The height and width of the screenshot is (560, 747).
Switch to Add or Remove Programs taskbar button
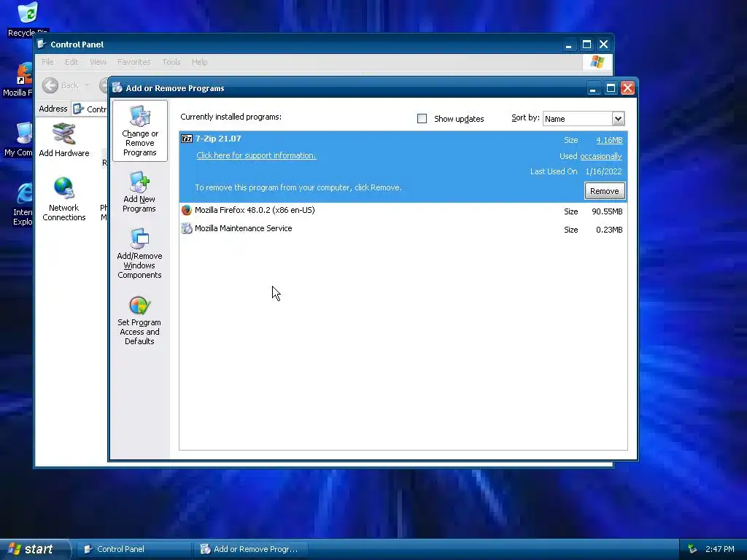(251, 549)
